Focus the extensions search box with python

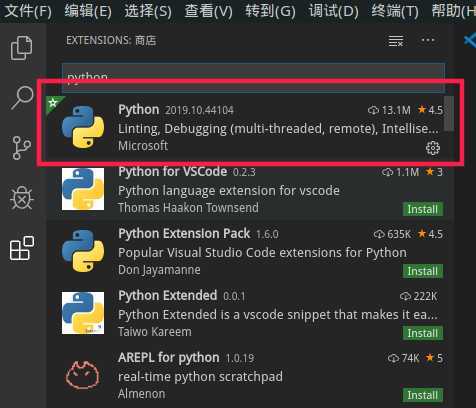click(x=253, y=77)
